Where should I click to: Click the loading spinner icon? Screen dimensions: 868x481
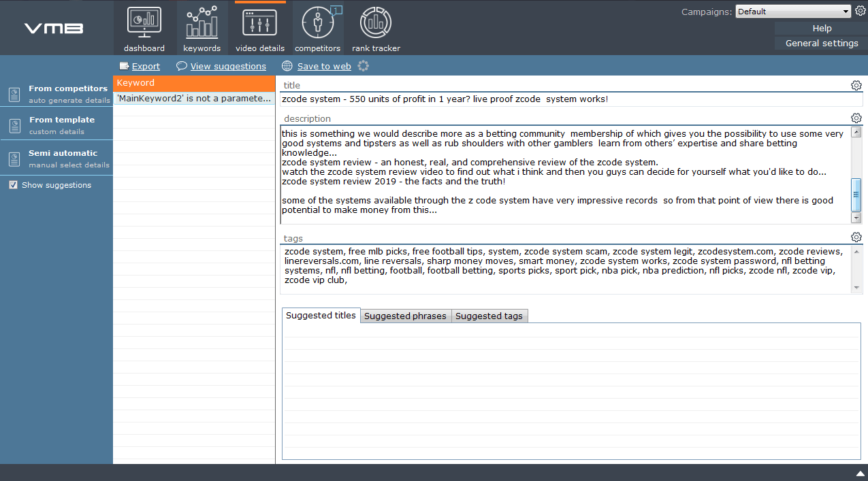pyautogui.click(x=363, y=66)
